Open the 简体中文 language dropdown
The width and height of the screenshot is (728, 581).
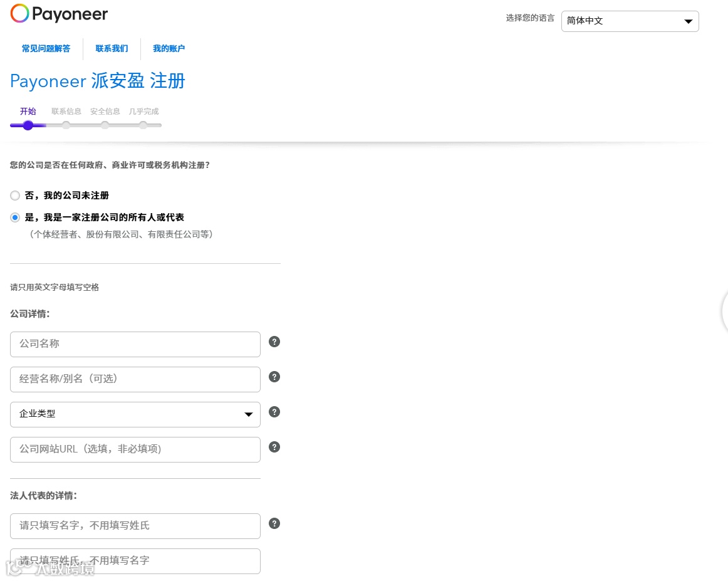click(x=630, y=21)
